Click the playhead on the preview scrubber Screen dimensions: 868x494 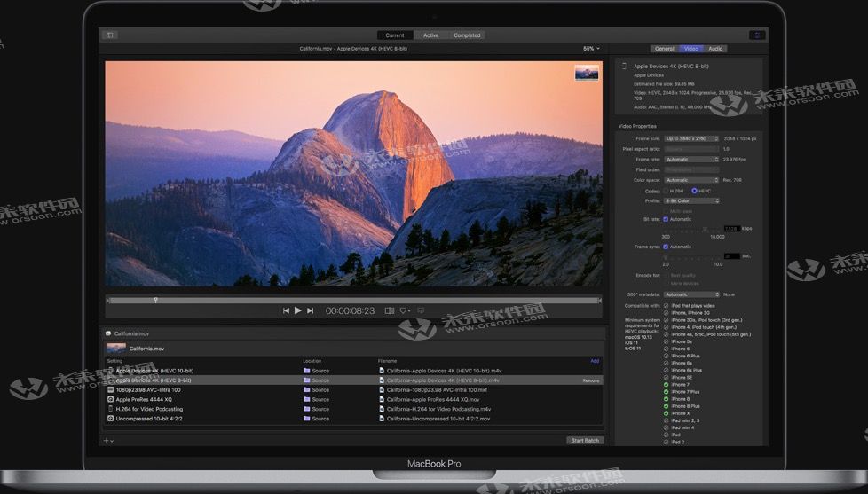155,300
